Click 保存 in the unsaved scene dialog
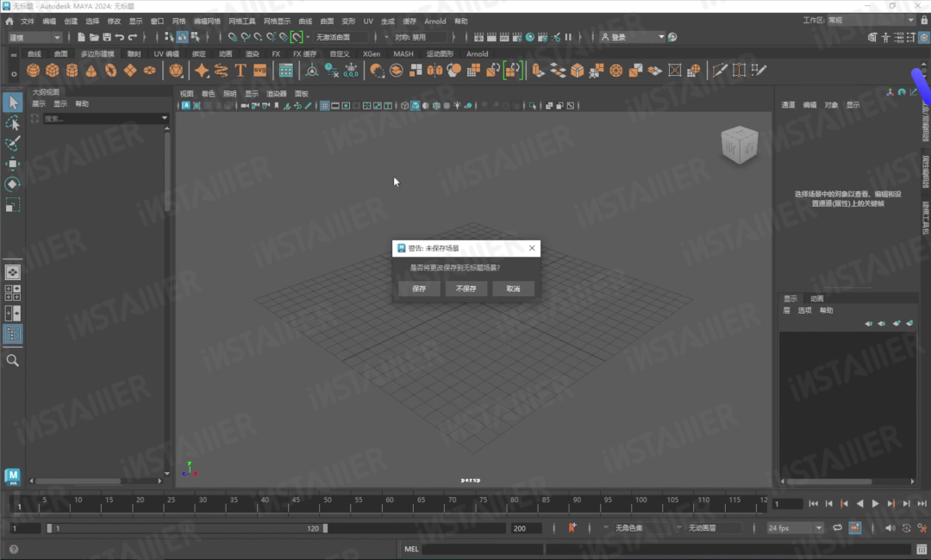The height and width of the screenshot is (560, 931). point(419,289)
